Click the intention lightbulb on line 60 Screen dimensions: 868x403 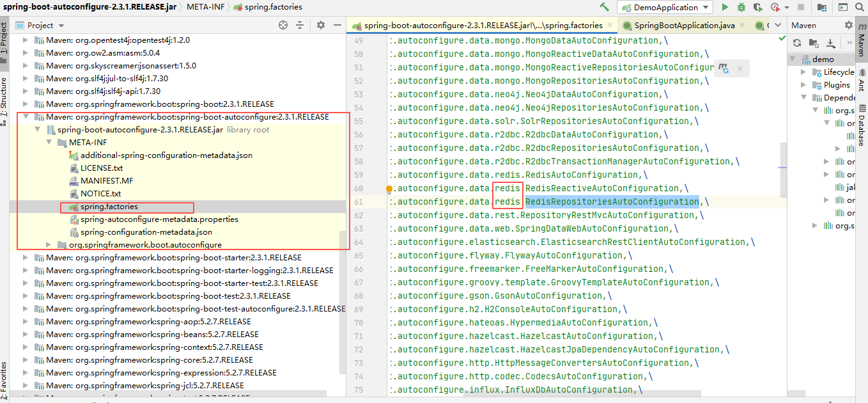(389, 189)
